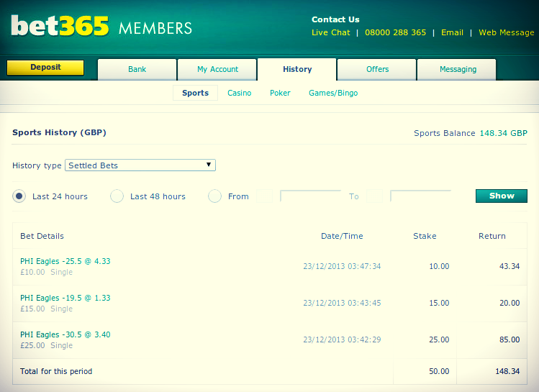Open the From date calendar picker

[x=264, y=196]
